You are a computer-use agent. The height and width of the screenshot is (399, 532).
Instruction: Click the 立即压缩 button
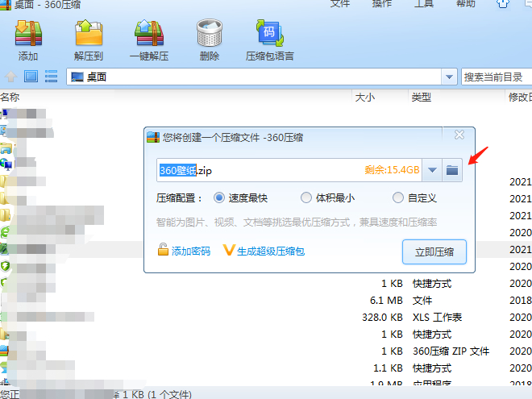[x=434, y=251]
